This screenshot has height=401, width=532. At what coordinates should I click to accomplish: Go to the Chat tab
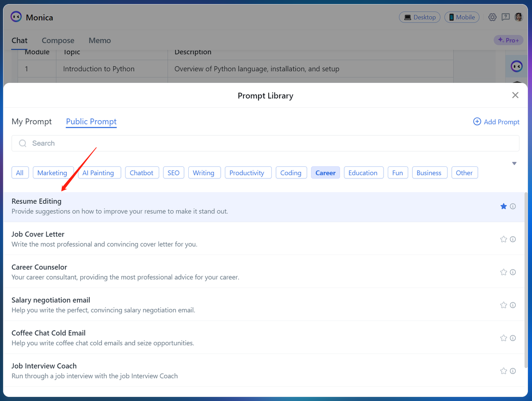[x=20, y=40]
